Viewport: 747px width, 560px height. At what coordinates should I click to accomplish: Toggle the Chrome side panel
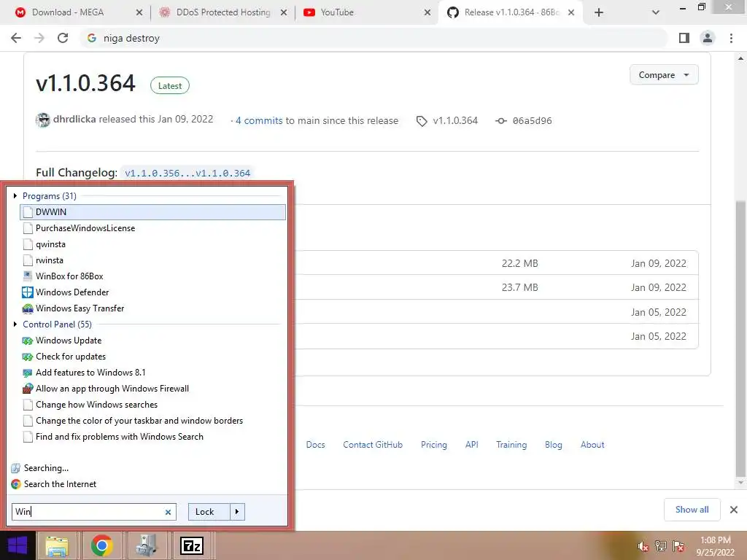pos(684,38)
